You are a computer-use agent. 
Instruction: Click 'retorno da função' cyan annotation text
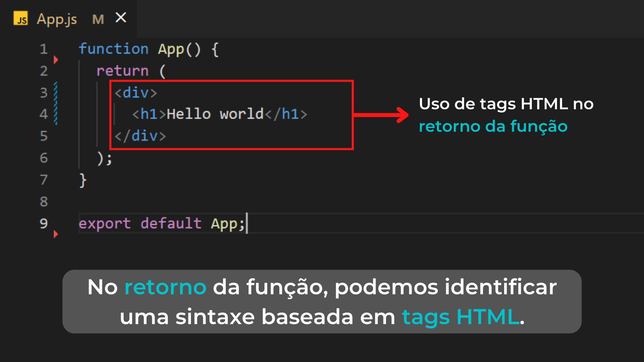(x=493, y=126)
